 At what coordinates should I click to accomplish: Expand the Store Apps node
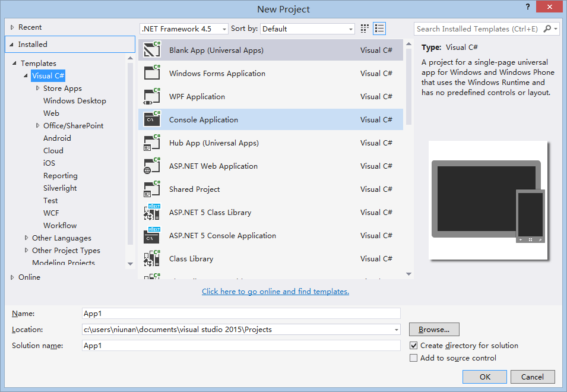37,88
